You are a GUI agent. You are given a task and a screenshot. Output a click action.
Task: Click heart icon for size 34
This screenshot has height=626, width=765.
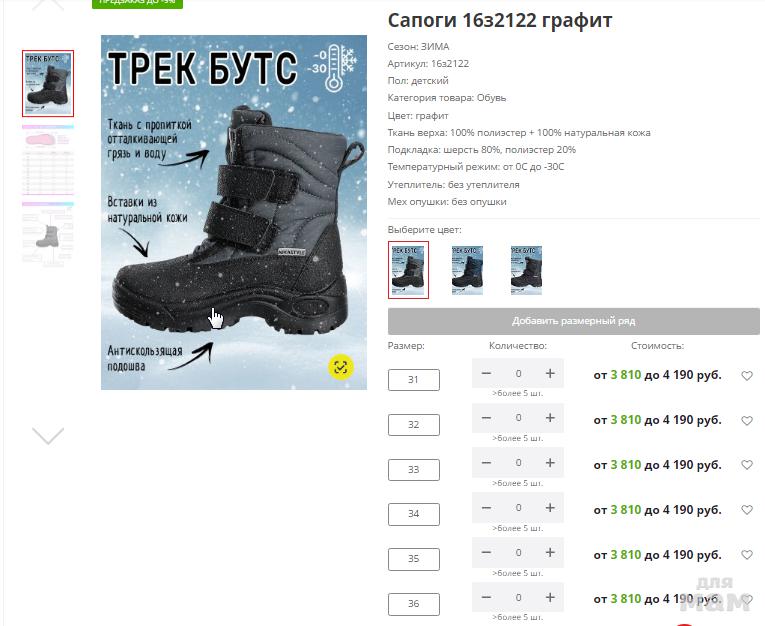[747, 510]
